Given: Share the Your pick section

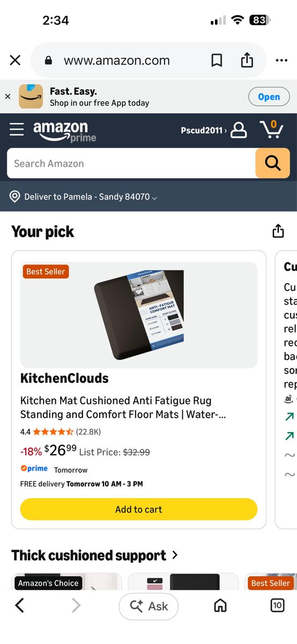Looking at the screenshot, I should pyautogui.click(x=278, y=231).
